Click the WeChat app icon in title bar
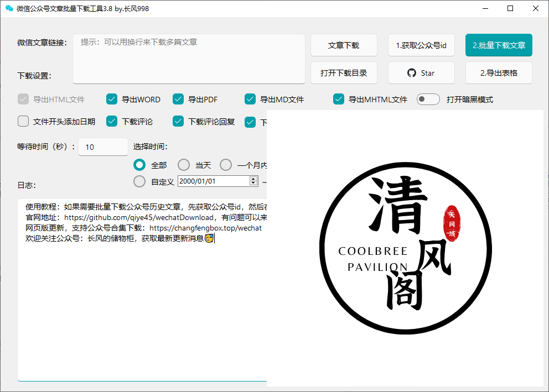The height and width of the screenshot is (392, 549). 9,8
